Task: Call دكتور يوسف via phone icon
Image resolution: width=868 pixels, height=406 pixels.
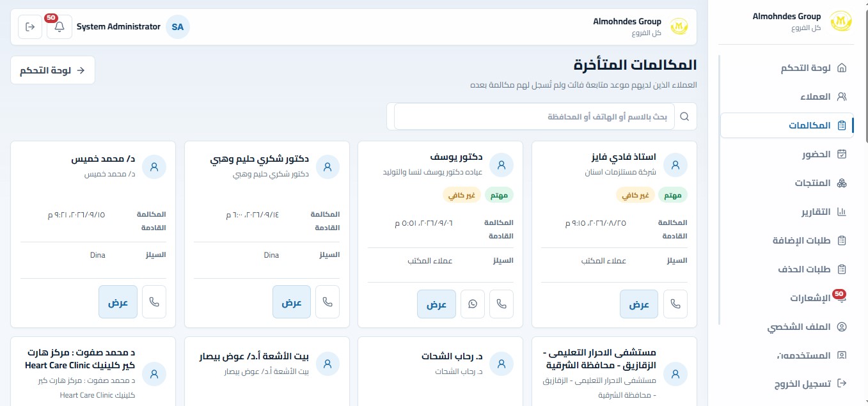Action: (x=501, y=304)
